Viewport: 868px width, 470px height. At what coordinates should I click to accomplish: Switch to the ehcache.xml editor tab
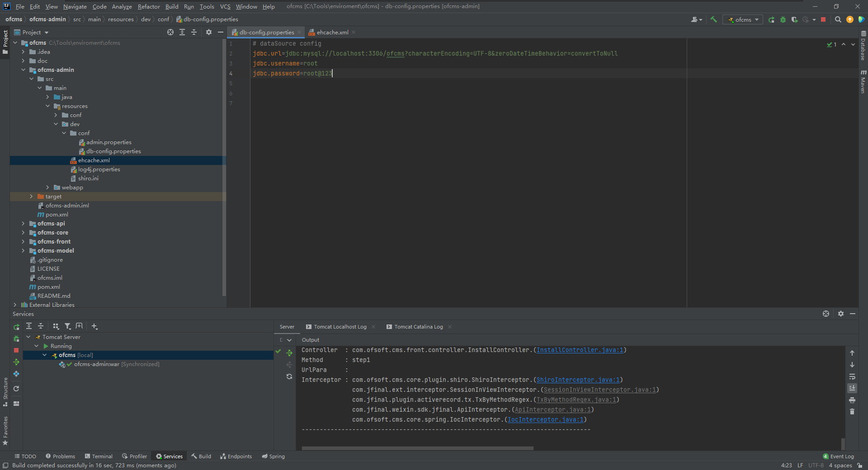pos(332,32)
